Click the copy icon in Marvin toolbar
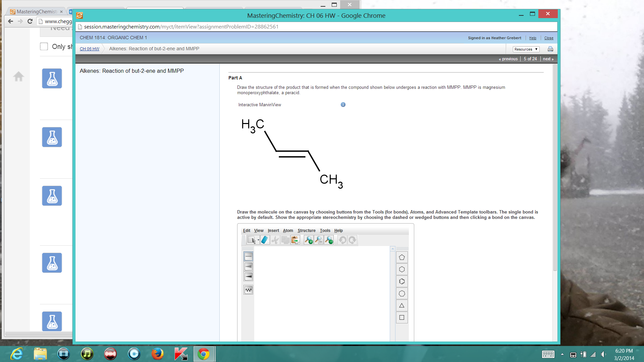644x362 pixels. 285,240
